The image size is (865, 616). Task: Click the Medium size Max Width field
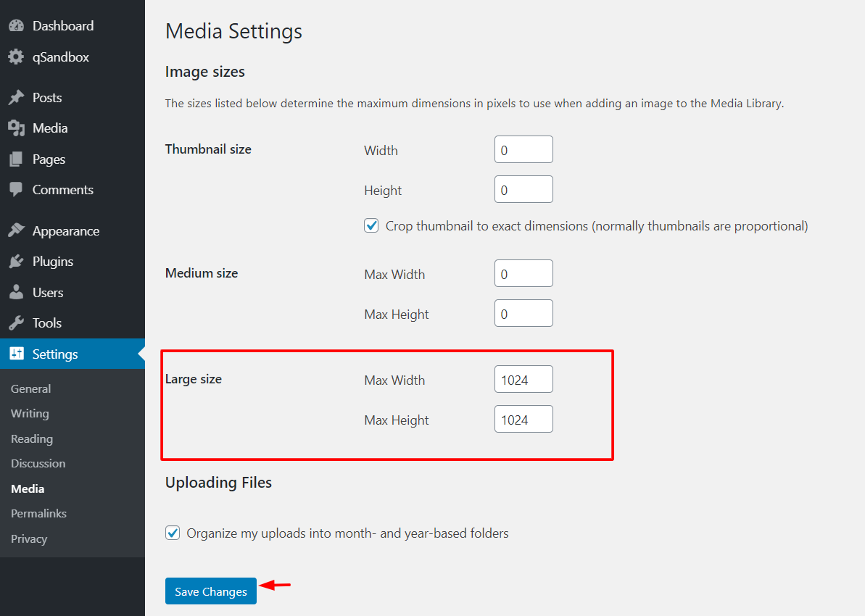(523, 273)
